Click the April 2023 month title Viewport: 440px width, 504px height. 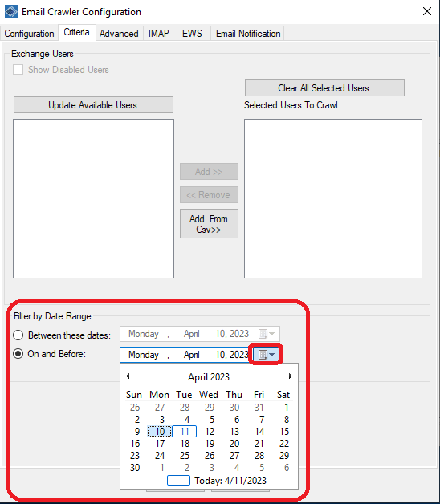(209, 376)
